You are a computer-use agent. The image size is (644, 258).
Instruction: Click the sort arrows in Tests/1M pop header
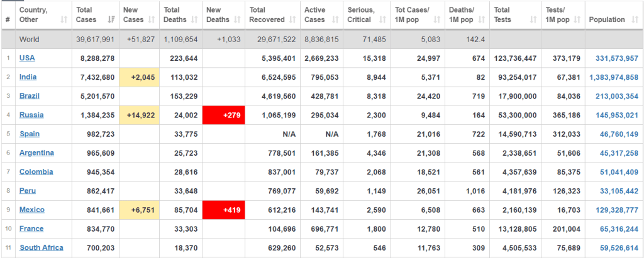(x=577, y=20)
